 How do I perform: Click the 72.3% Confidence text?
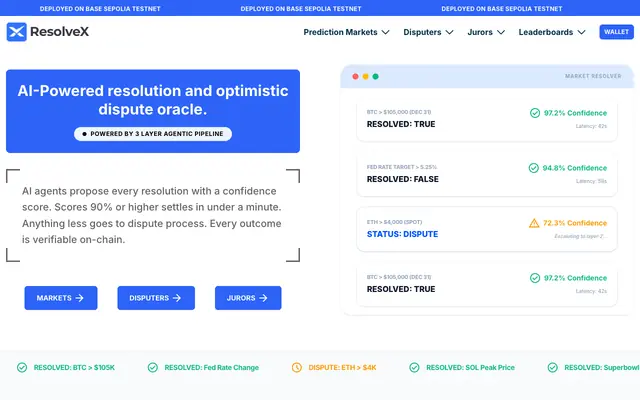[575, 223]
